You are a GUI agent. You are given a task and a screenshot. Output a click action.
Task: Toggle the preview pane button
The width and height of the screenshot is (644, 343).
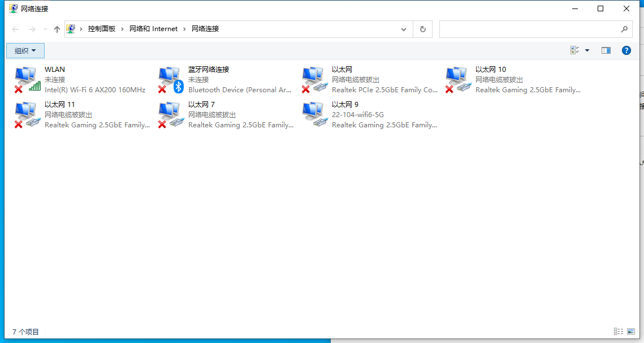click(x=606, y=50)
